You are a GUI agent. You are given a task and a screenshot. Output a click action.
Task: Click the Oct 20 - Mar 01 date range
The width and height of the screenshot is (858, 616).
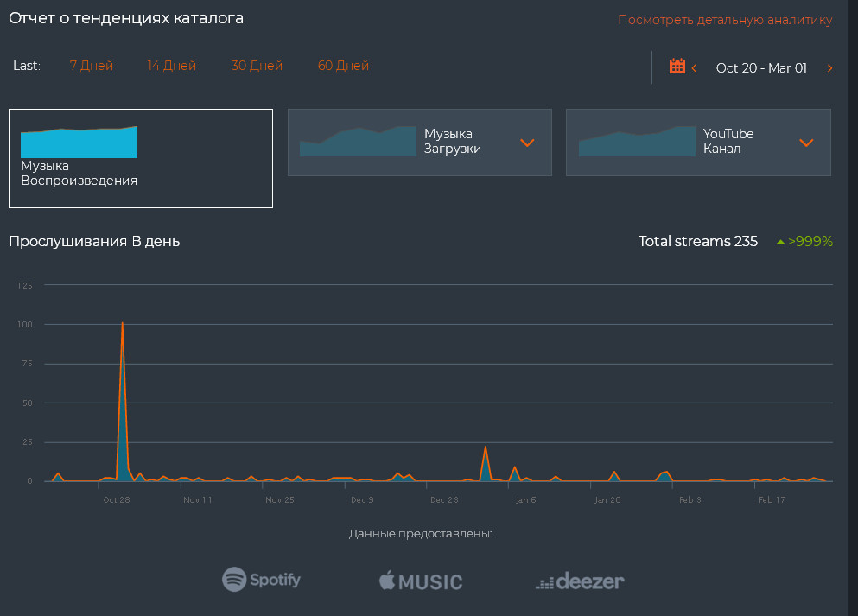click(x=761, y=68)
